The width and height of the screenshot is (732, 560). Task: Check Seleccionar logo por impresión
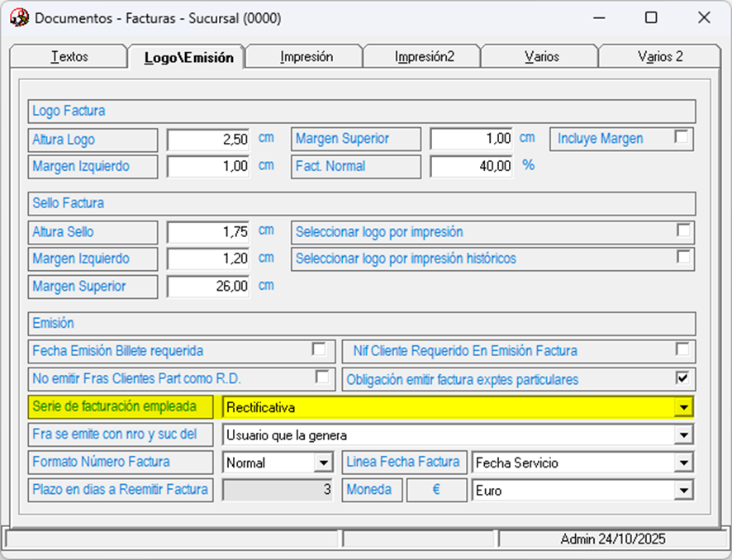(x=683, y=230)
